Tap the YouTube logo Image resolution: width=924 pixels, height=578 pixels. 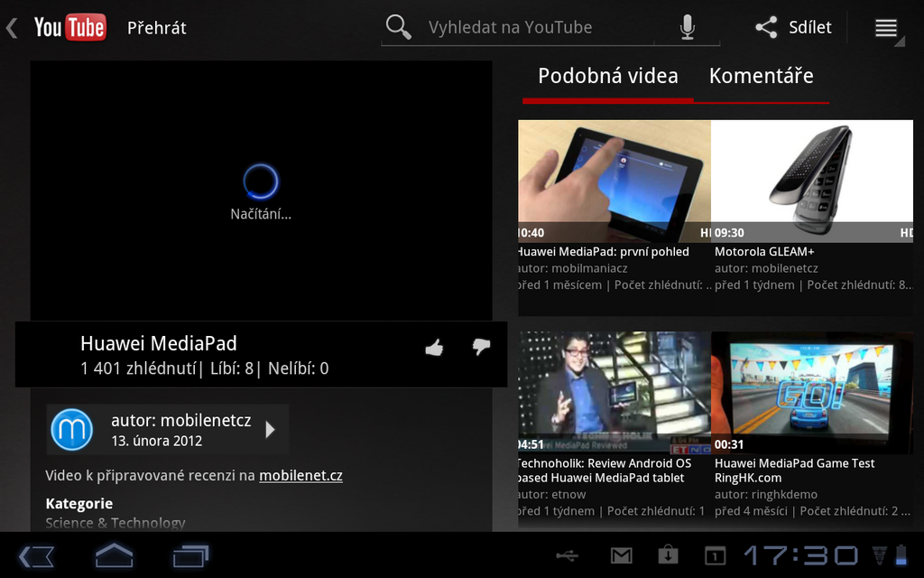coord(69,27)
